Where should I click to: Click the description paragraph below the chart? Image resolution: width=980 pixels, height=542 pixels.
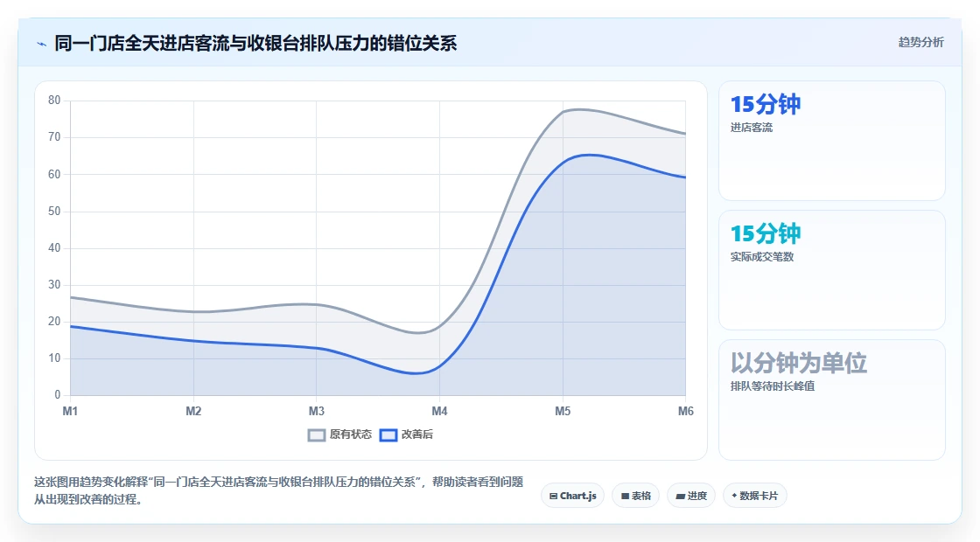pos(279,490)
